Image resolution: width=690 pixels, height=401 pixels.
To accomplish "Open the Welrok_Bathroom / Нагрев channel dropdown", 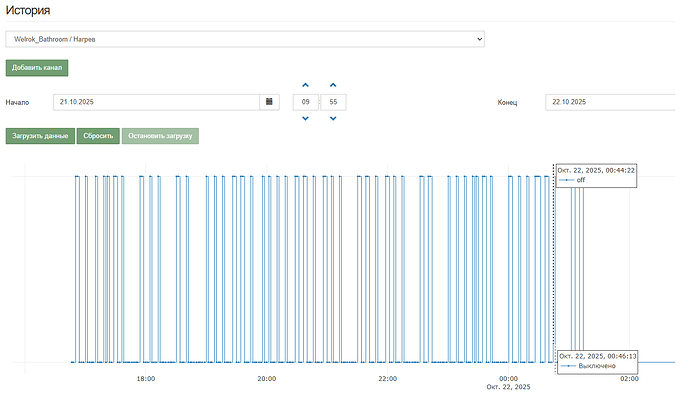I will pyautogui.click(x=245, y=39).
